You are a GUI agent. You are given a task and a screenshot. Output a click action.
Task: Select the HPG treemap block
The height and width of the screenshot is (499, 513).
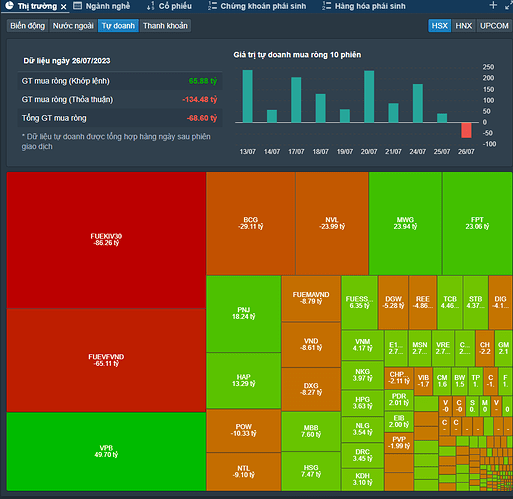point(363,403)
